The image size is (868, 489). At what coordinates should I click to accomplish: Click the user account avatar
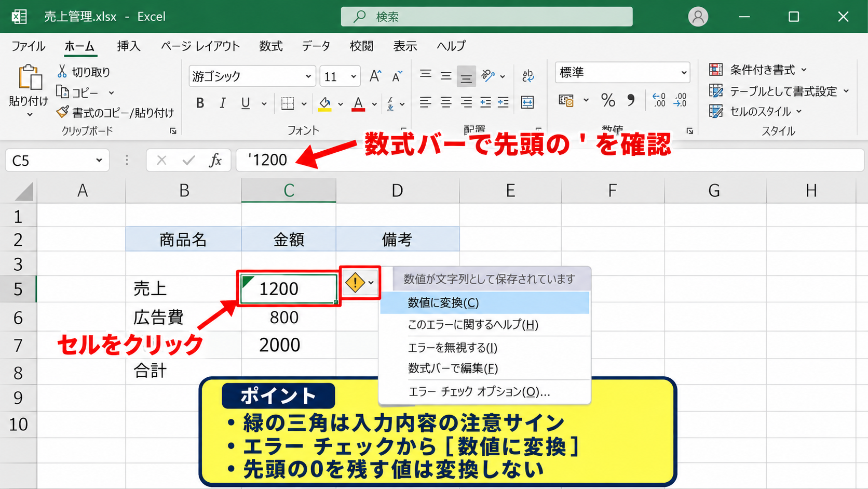pyautogui.click(x=698, y=17)
